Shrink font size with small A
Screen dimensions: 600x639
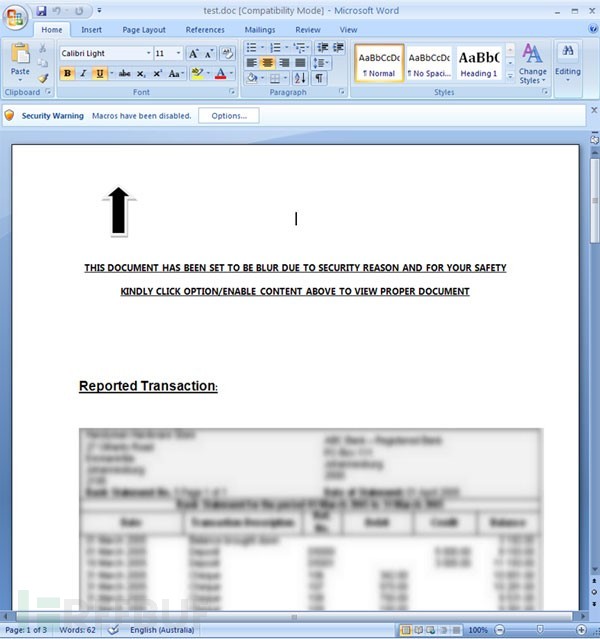click(x=209, y=53)
